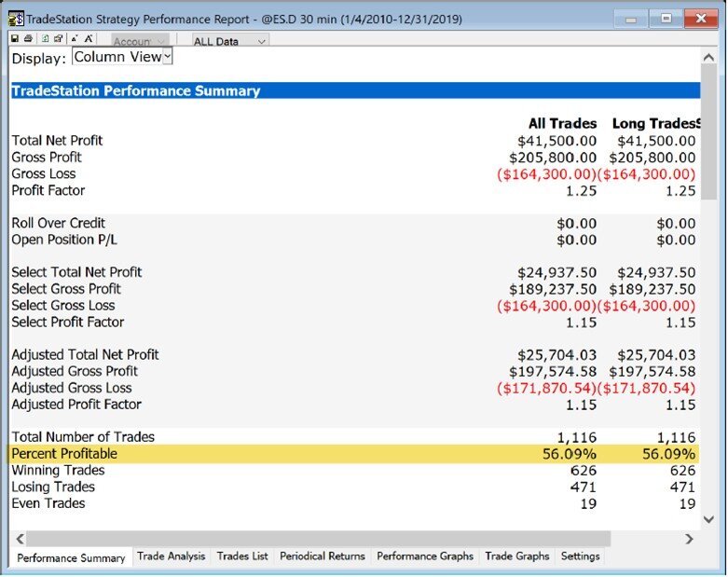Click the Losing Trades row label

point(53,487)
